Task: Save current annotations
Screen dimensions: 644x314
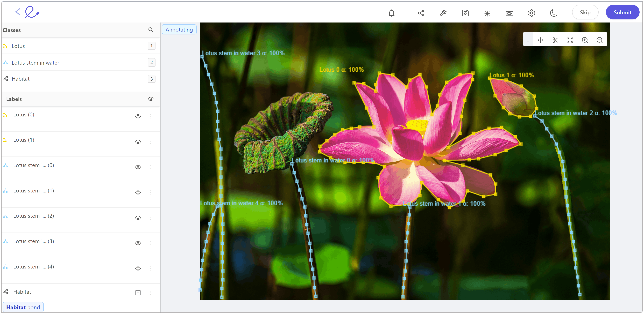Action: [465, 13]
